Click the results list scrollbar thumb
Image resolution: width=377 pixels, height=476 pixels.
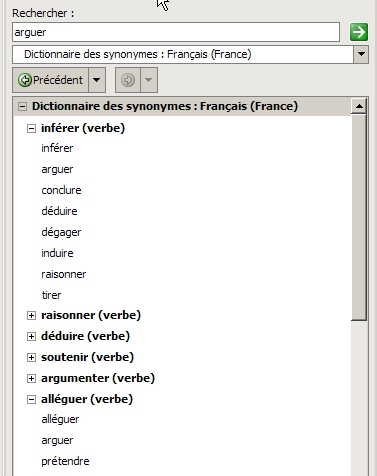coord(359,218)
